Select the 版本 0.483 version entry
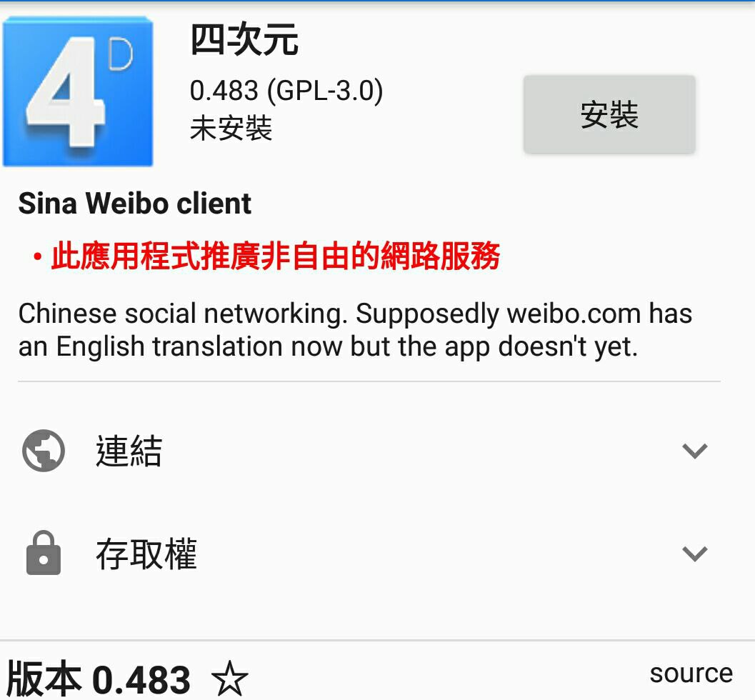755x700 pixels. click(x=99, y=679)
